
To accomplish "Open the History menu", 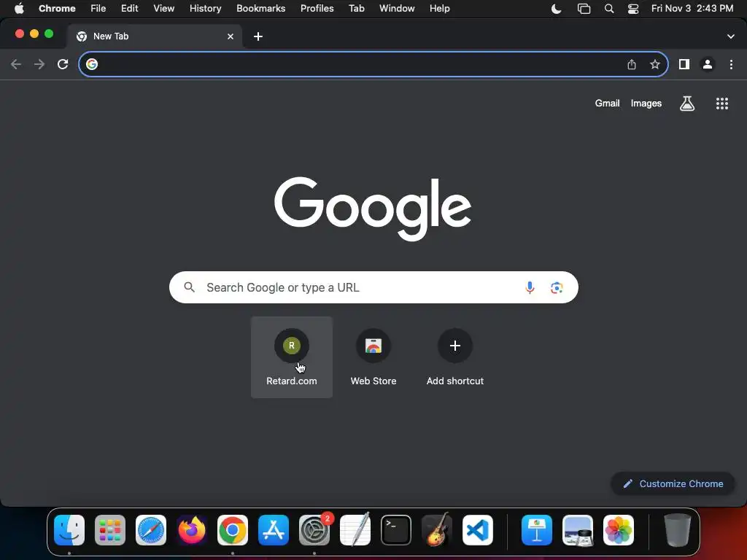I will point(205,9).
